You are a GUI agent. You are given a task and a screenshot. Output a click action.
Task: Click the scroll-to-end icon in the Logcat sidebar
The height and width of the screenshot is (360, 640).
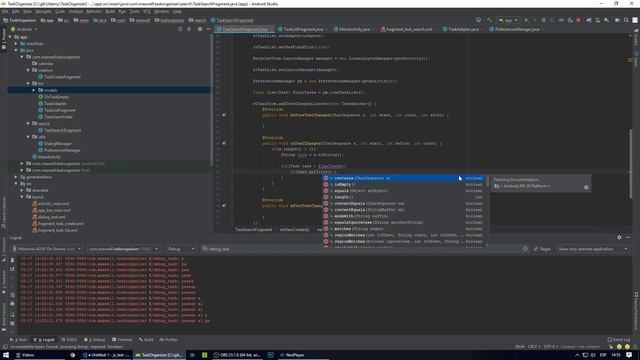[x=12, y=269]
